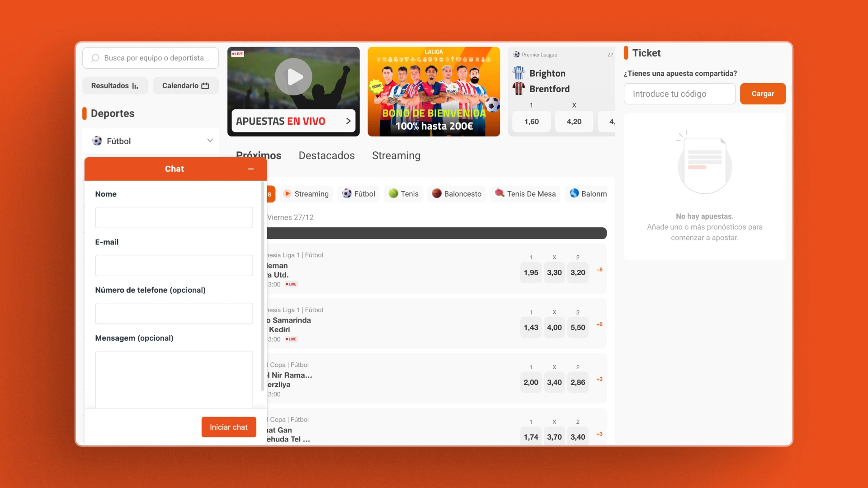Expand +8 markets for Samarinda match
Image resolution: width=868 pixels, height=488 pixels.
(x=599, y=324)
